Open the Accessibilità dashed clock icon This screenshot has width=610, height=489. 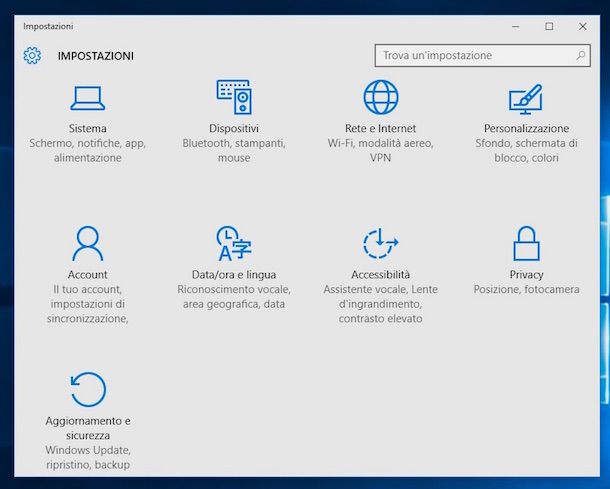380,244
